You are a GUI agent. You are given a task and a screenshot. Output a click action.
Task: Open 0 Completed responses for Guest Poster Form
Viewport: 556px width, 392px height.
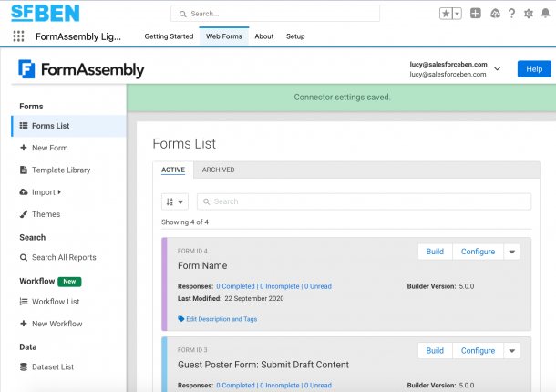point(235,386)
